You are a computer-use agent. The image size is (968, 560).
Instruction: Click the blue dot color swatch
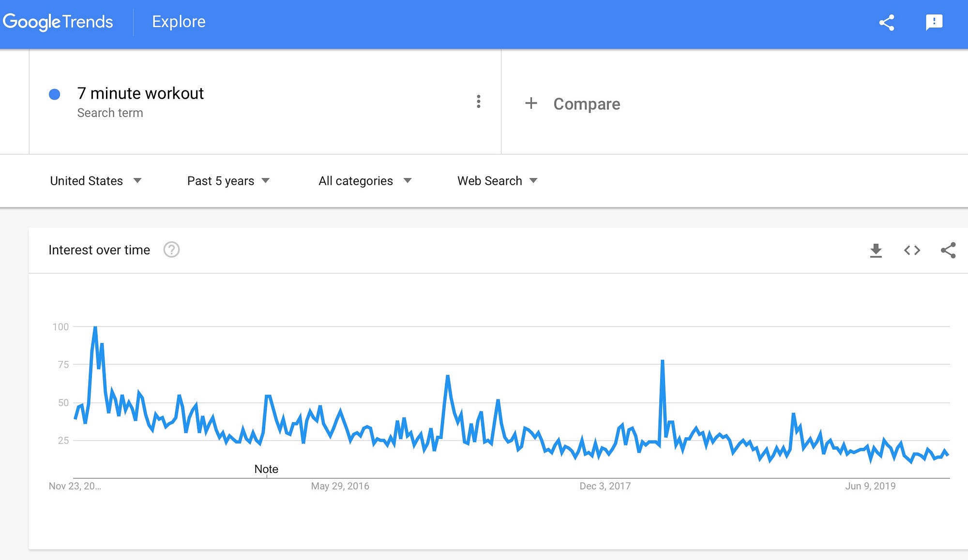(x=55, y=94)
